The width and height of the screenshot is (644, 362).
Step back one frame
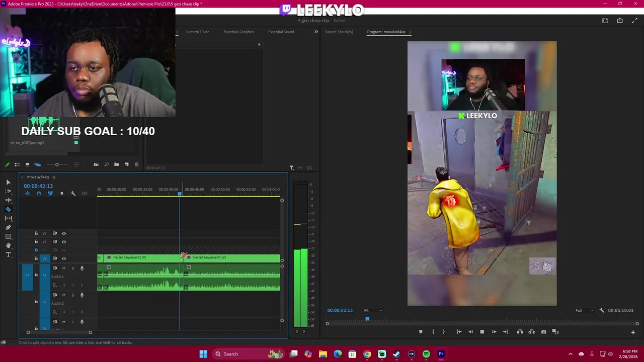point(470,332)
